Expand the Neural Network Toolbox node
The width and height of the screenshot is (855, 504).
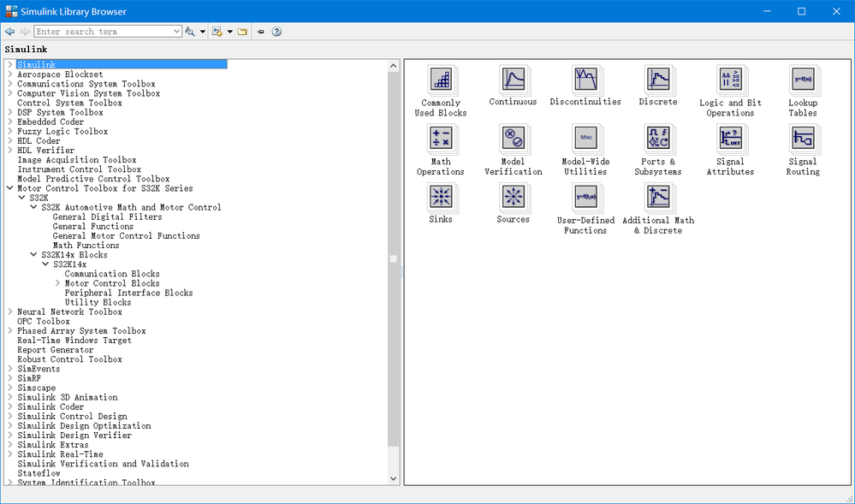click(10, 311)
